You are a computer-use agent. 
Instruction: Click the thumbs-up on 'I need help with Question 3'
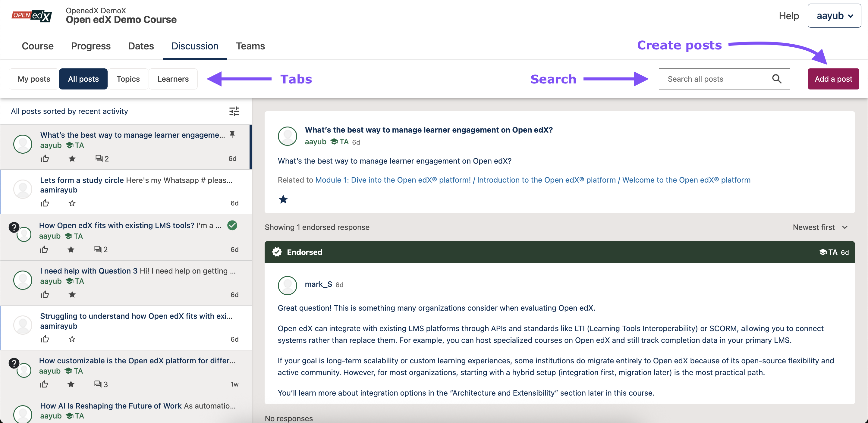45,295
